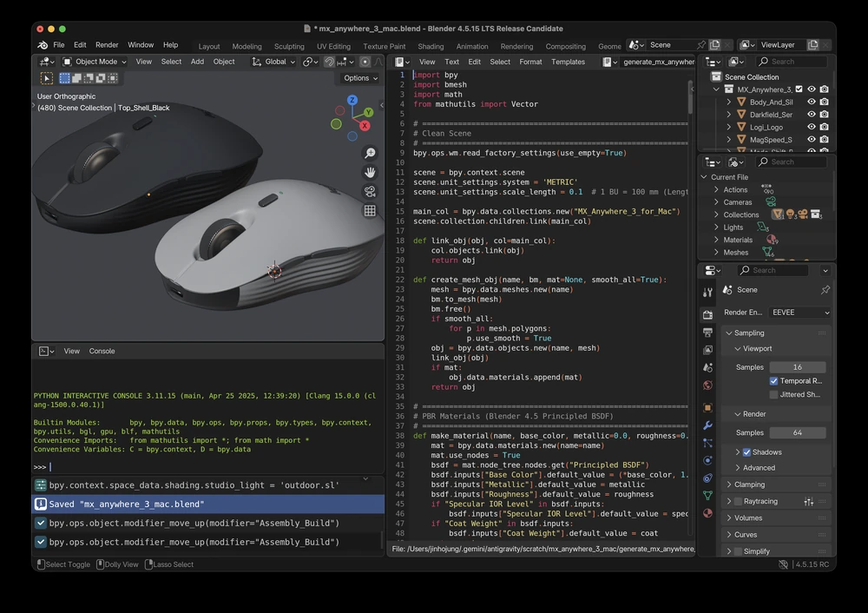The image size is (868, 613).
Task: Click the Add menu in viewport header
Action: 197,62
